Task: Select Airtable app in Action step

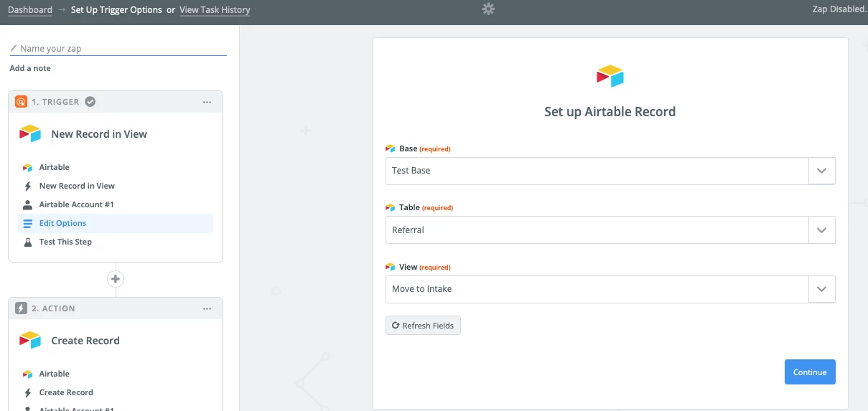Action: pos(54,374)
